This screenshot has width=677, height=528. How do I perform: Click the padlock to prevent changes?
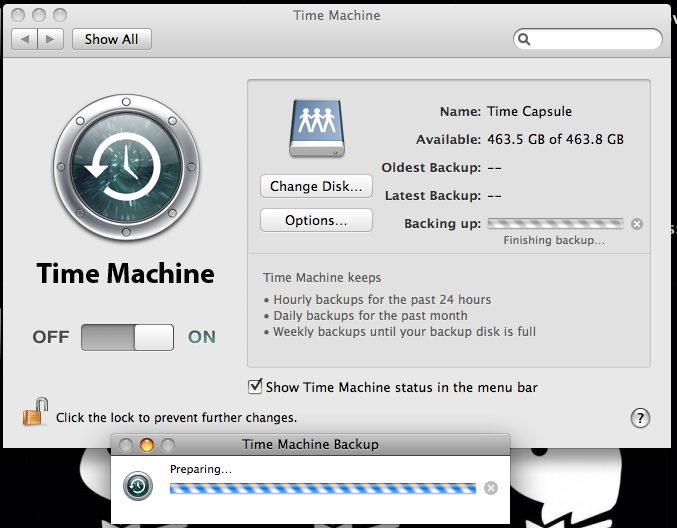pos(35,412)
